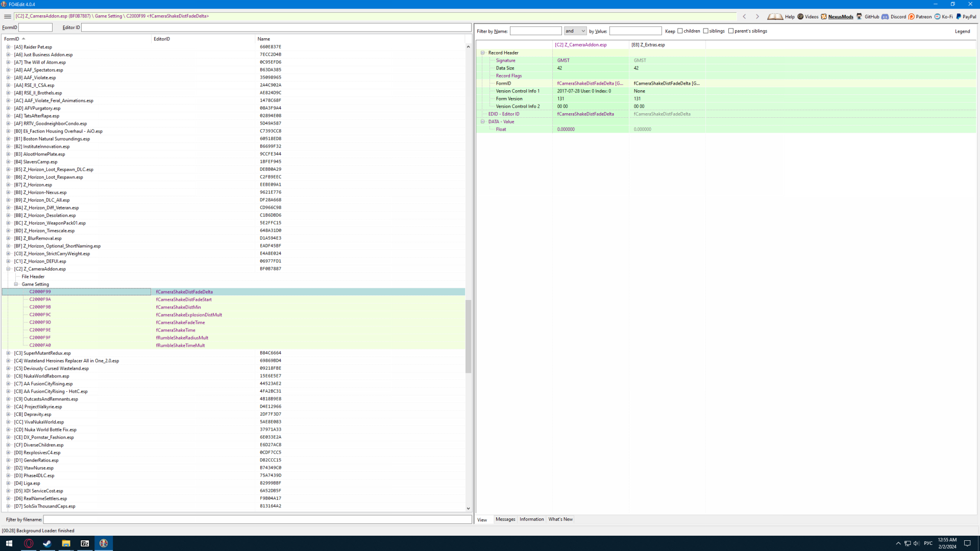Expand the SuperMutantRedux.esp tree node

click(x=8, y=353)
